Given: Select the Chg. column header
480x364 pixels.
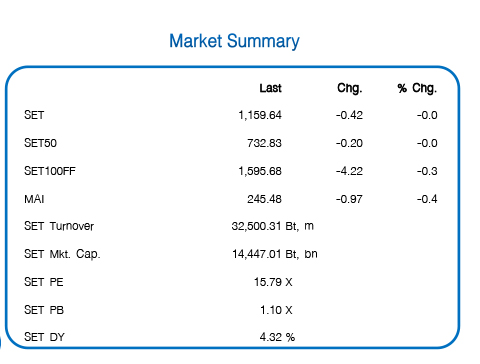Looking at the screenshot, I should [350, 88].
